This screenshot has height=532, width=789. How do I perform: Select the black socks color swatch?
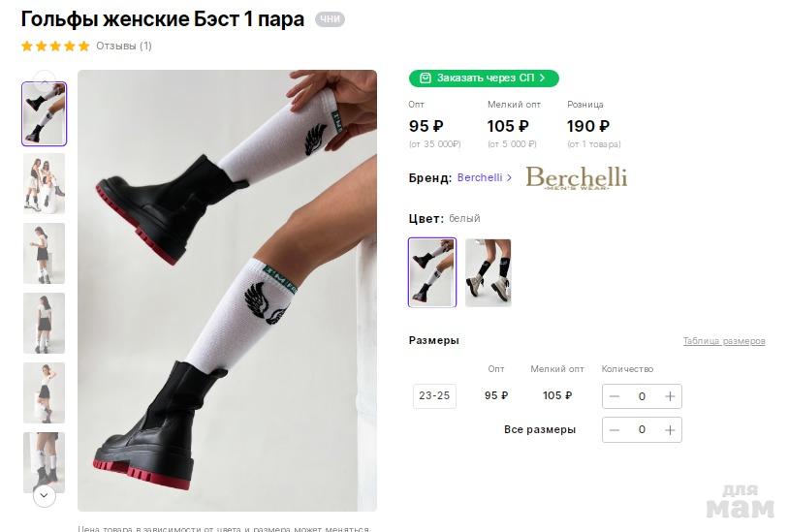coord(488,272)
